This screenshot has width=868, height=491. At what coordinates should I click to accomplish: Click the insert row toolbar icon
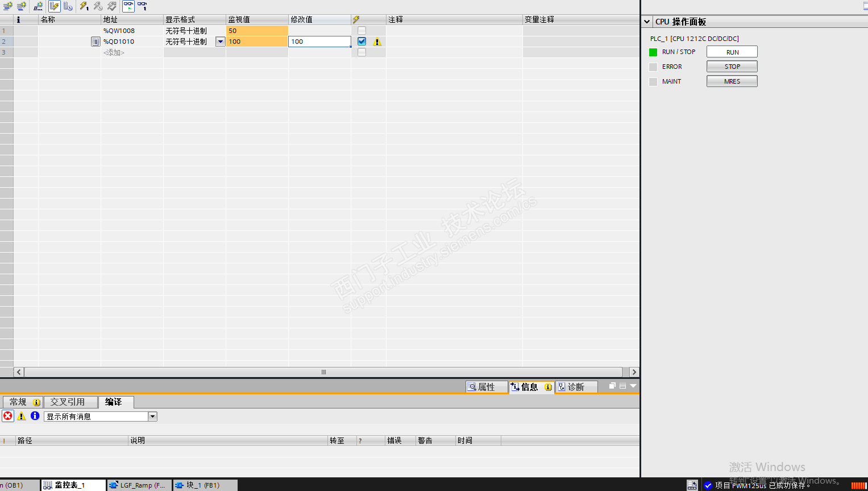click(8, 6)
